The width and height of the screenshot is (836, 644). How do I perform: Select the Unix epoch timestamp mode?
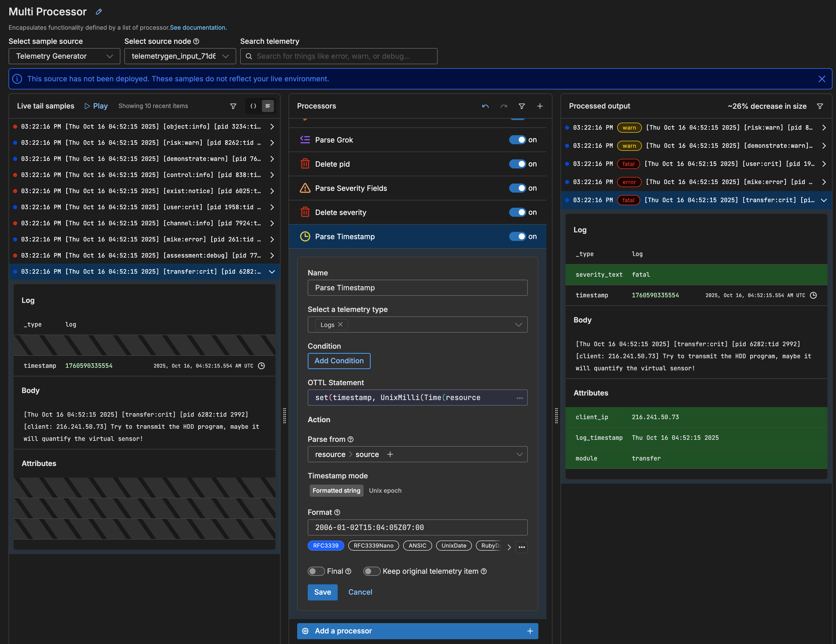[x=385, y=491]
